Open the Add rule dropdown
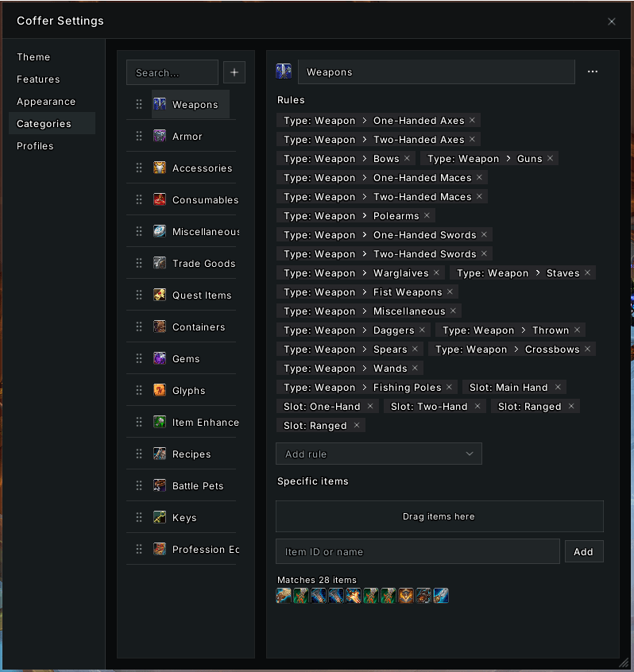 [379, 454]
